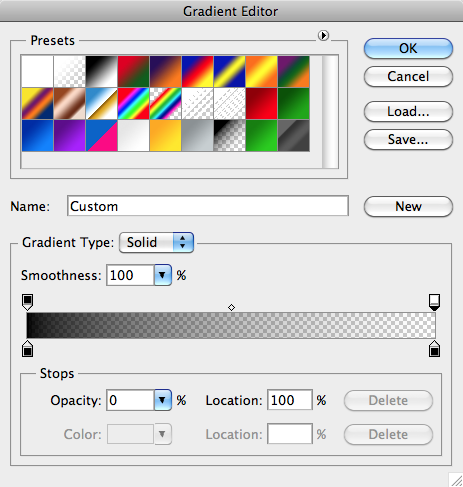Choose the rainbow spectrum preset
Screen dimensions: 463x487
click(x=133, y=103)
